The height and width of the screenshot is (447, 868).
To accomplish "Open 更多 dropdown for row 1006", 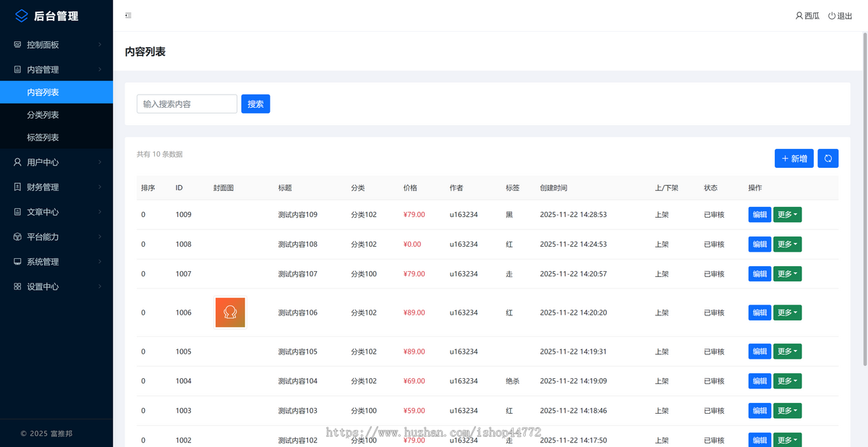I will pos(788,312).
